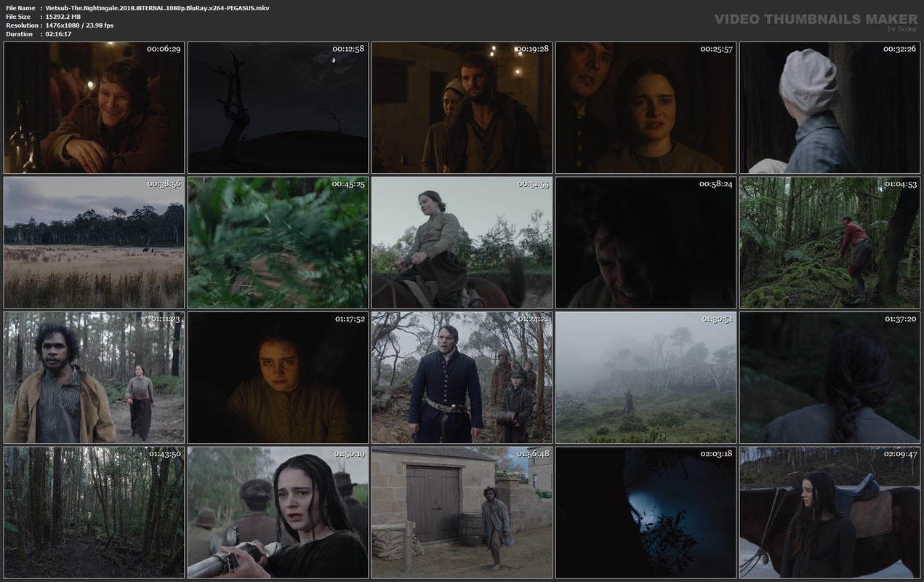924x582 pixels.
Task: Select the fern foliage frame 00:45:25
Action: 278,243
